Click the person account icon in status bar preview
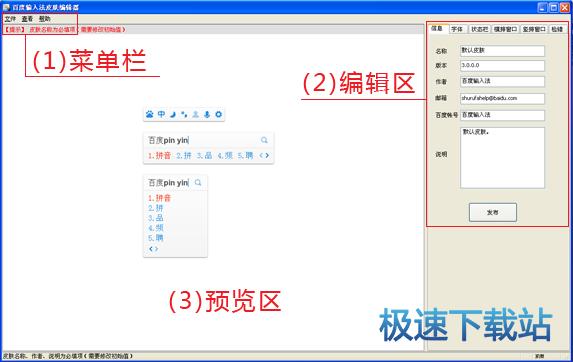573x362 pixels. pos(196,114)
